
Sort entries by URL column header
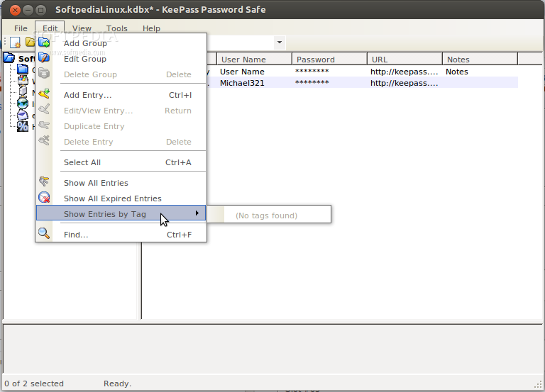(405, 60)
